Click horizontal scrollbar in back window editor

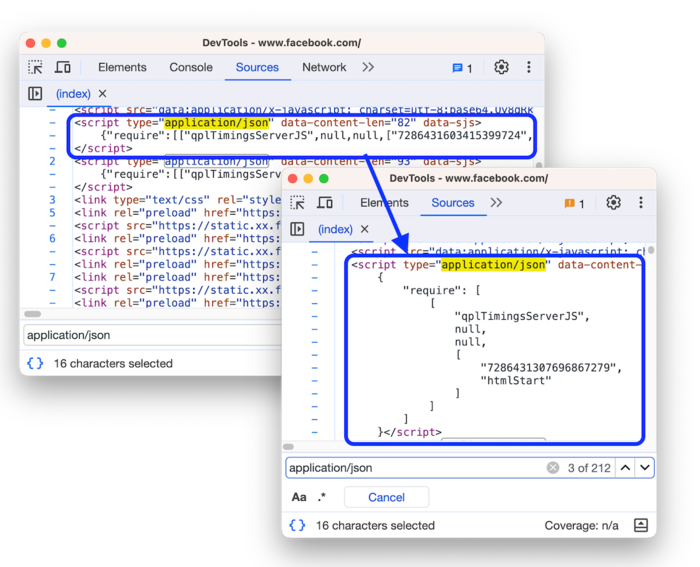pyautogui.click(x=33, y=314)
